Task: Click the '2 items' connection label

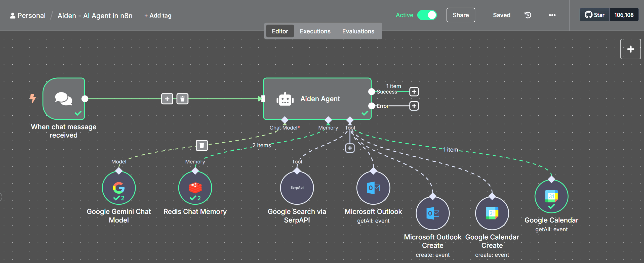Action: click(x=262, y=145)
